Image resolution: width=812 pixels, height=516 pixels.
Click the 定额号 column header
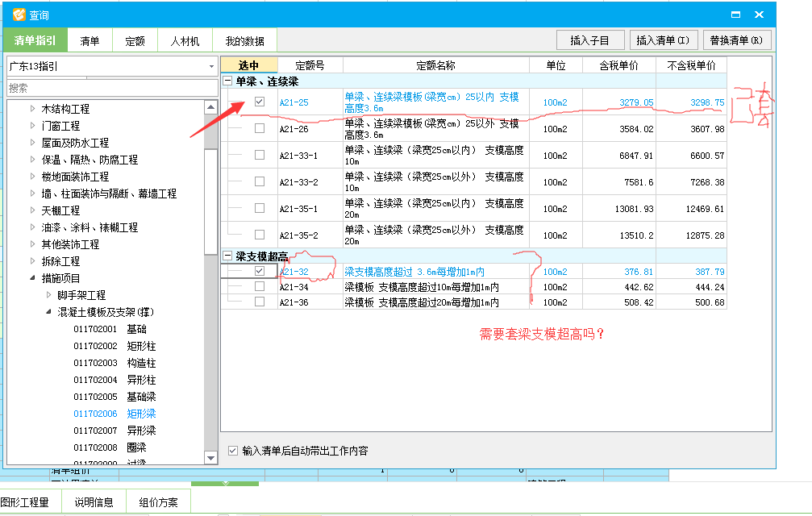(x=310, y=65)
